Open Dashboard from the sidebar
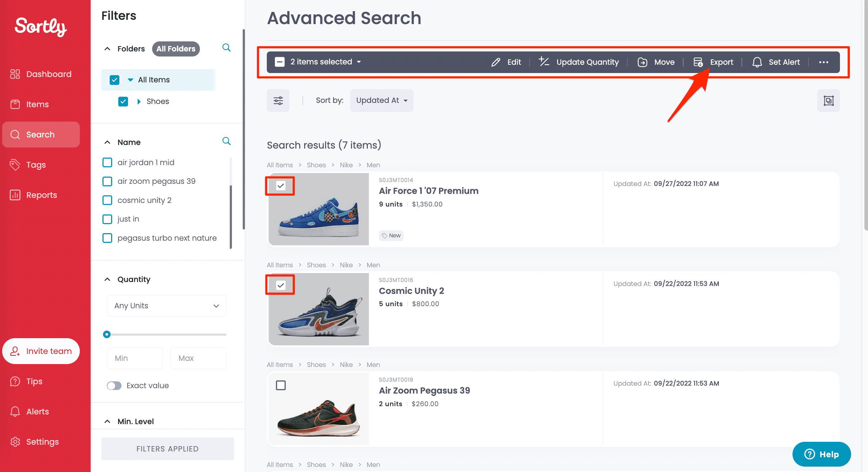 41,74
